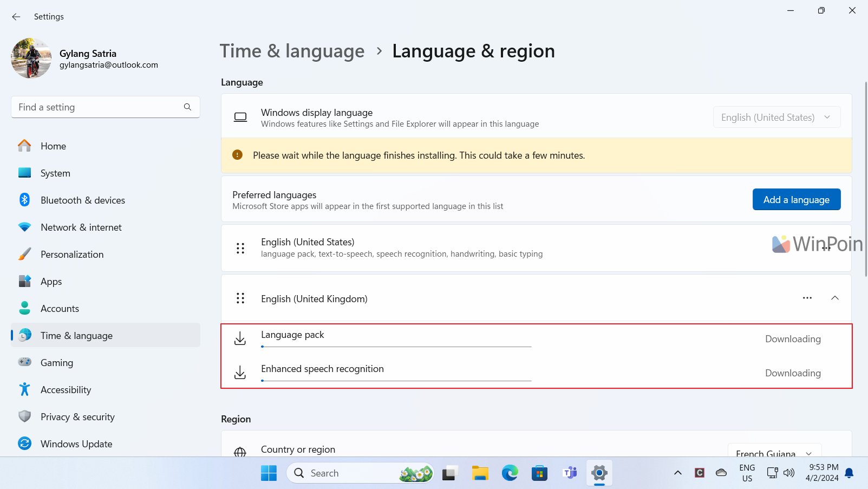Go to Bluetooth & devices
868x489 pixels.
pyautogui.click(x=106, y=200)
